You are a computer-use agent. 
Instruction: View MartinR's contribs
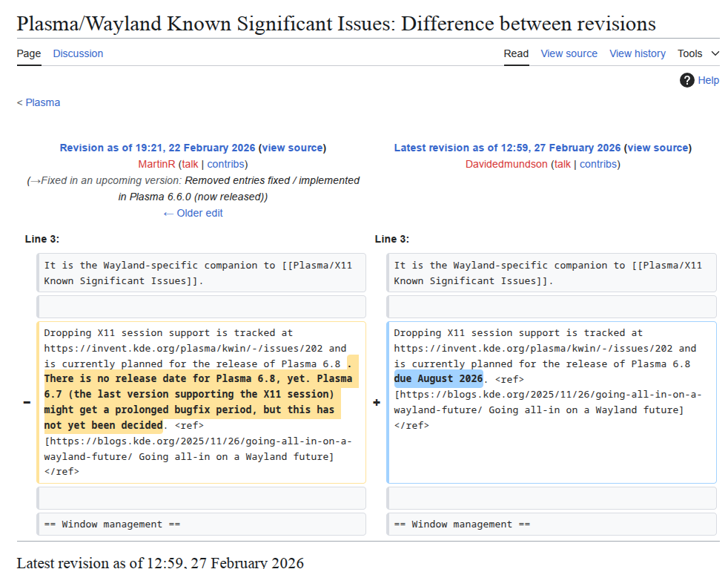[225, 164]
